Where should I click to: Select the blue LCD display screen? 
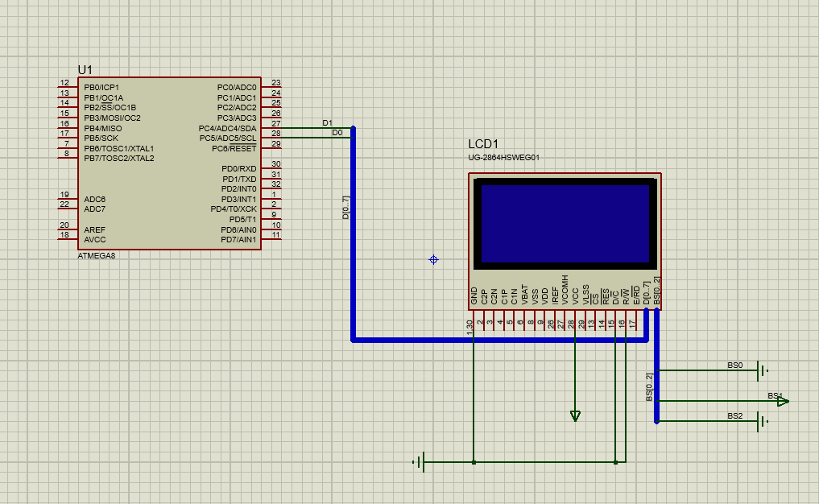(x=565, y=223)
